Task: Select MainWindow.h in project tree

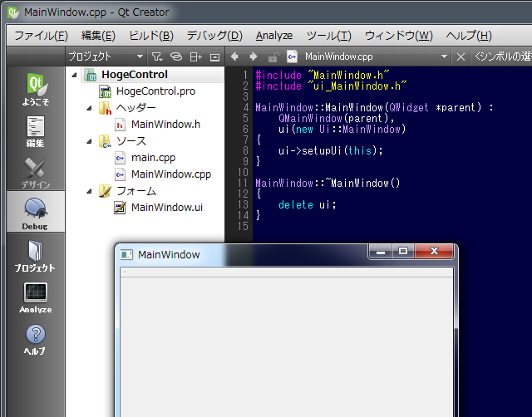Action: click(x=165, y=125)
